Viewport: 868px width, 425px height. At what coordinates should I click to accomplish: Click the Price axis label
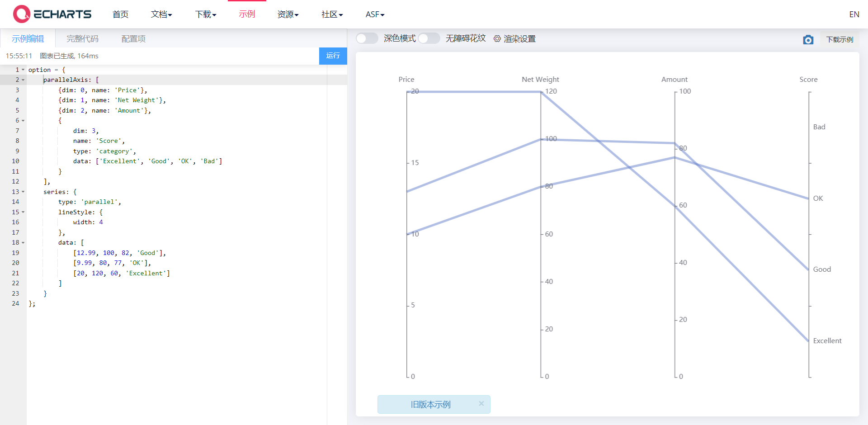click(x=406, y=80)
